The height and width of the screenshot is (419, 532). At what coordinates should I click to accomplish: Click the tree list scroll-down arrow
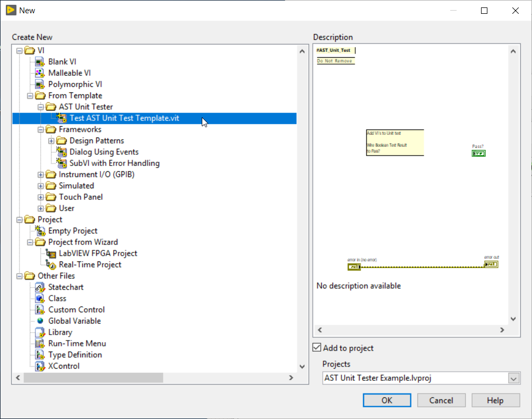coord(302,366)
